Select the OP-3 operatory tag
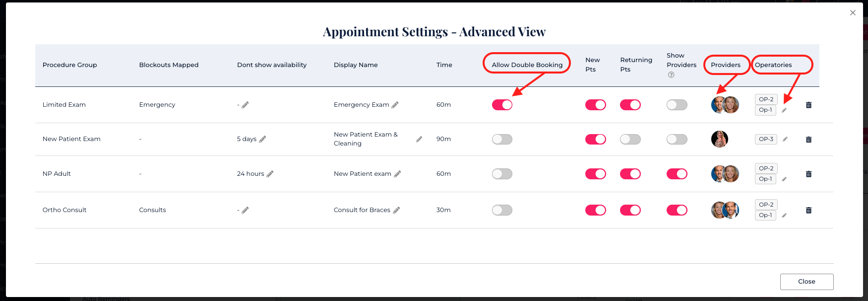Screen dimensions: 868x301 pos(766,139)
